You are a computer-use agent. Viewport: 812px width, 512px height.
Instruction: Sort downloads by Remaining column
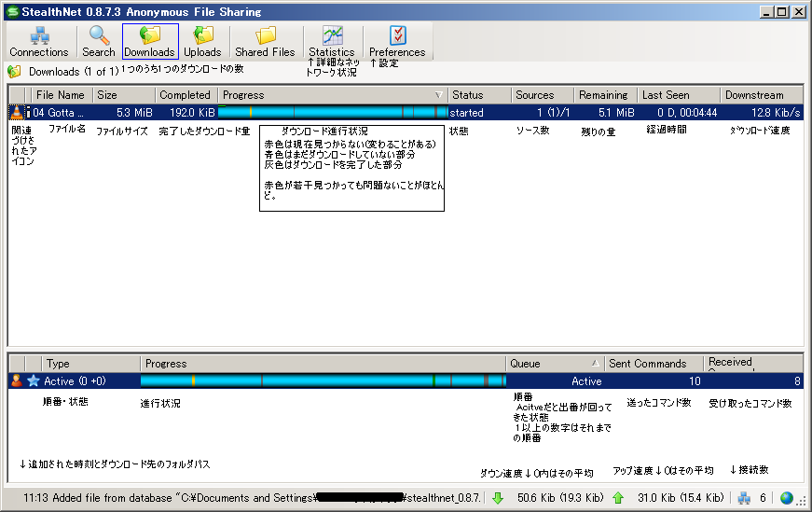click(606, 95)
